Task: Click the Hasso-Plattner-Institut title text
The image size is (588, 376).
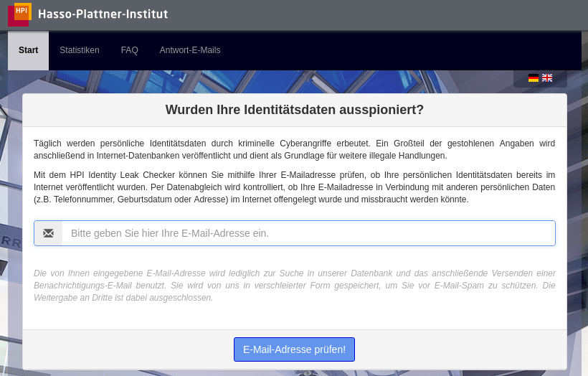Action: click(x=103, y=14)
